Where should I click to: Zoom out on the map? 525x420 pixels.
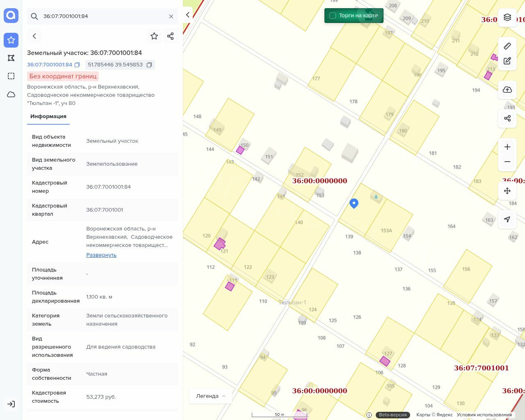[x=507, y=162]
